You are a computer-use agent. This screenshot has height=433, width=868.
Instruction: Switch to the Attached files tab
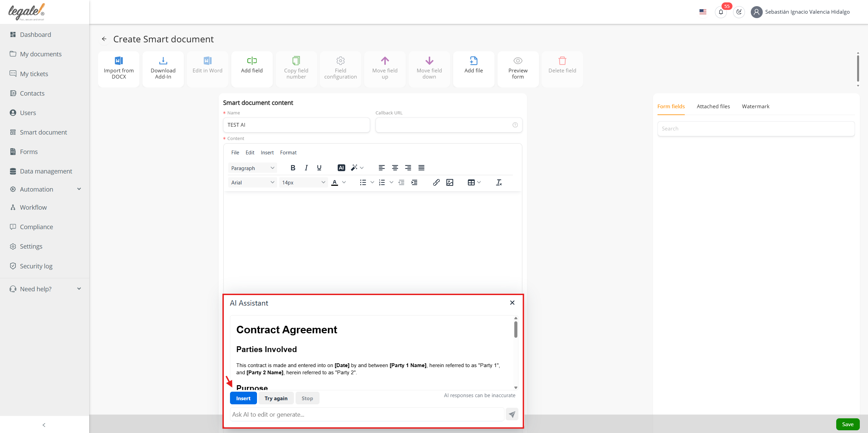713,107
